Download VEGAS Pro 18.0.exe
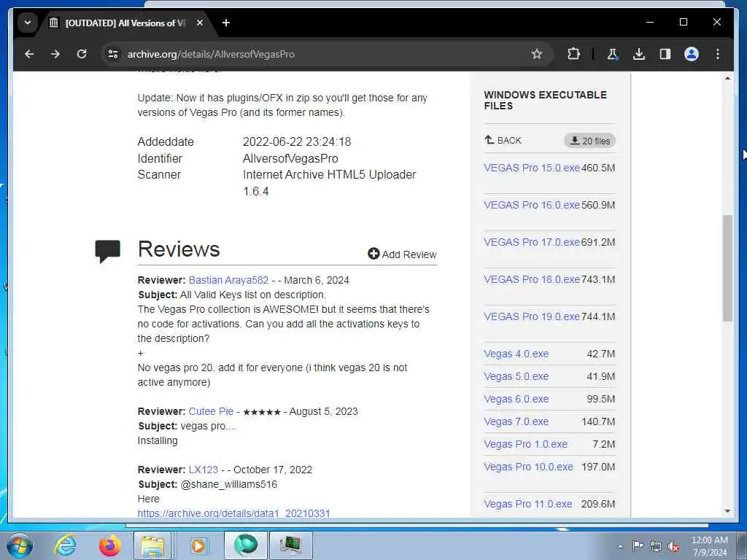747x560 pixels. click(532, 279)
